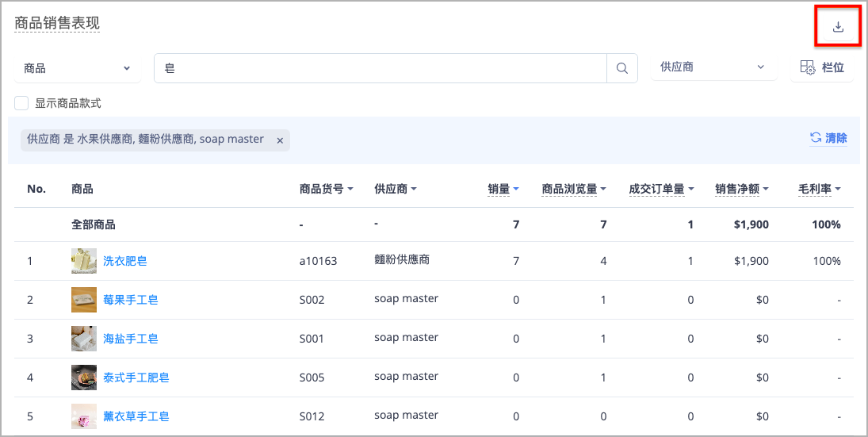Open 供应商 column header dropdown
868x437 pixels.
tap(396, 189)
